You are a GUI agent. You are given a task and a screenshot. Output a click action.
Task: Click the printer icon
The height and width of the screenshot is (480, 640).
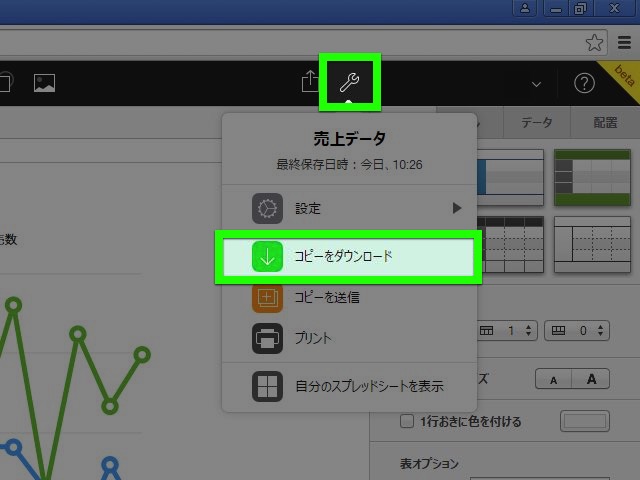pyautogui.click(x=267, y=338)
